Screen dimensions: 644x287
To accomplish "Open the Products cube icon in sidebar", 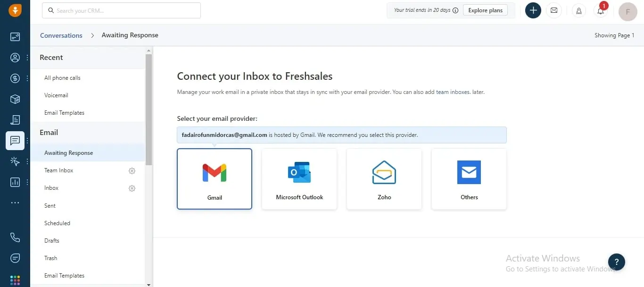I will [x=15, y=99].
